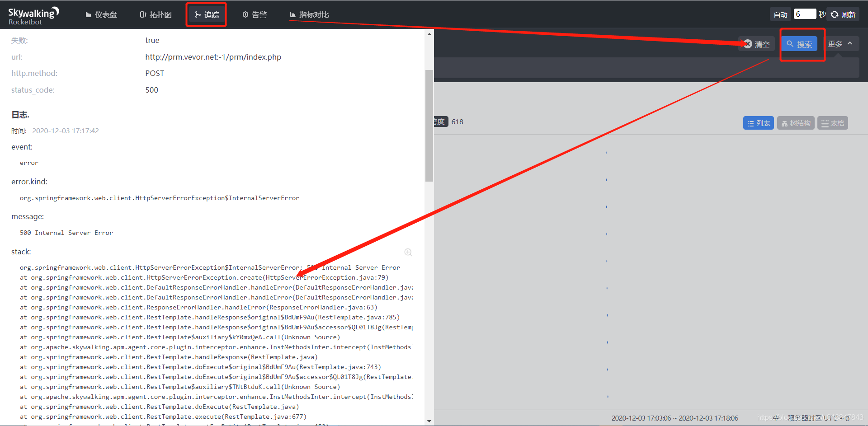Viewport: 868px width, 426px height.
Task: Switch to 树结构 tree structure view
Action: point(796,123)
